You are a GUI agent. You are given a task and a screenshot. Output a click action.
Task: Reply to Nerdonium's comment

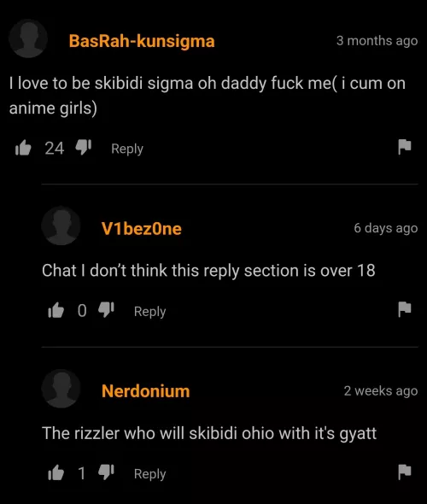tap(149, 474)
